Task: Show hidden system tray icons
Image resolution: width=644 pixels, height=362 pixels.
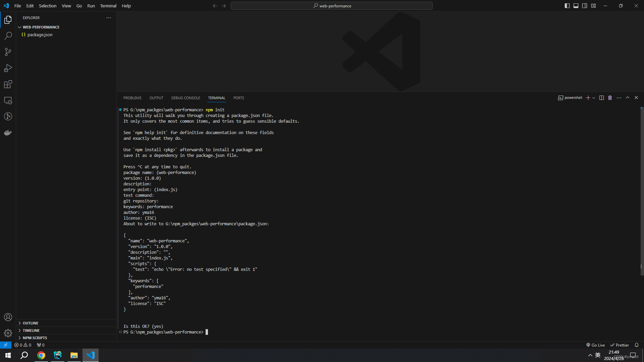Action: coord(590,355)
